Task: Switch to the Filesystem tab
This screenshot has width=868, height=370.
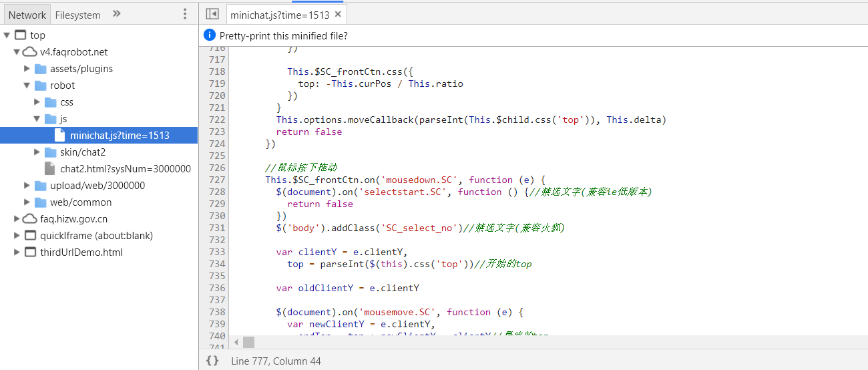Action: pos(77,15)
